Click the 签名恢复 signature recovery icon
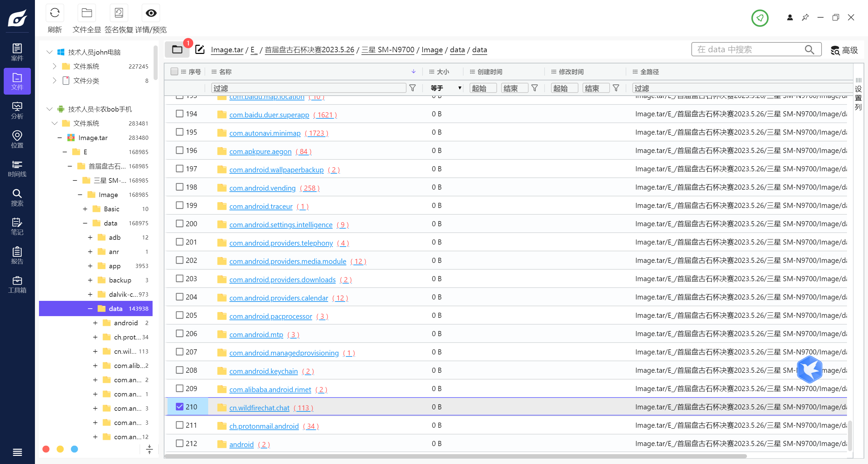This screenshot has width=868, height=464. point(119,13)
